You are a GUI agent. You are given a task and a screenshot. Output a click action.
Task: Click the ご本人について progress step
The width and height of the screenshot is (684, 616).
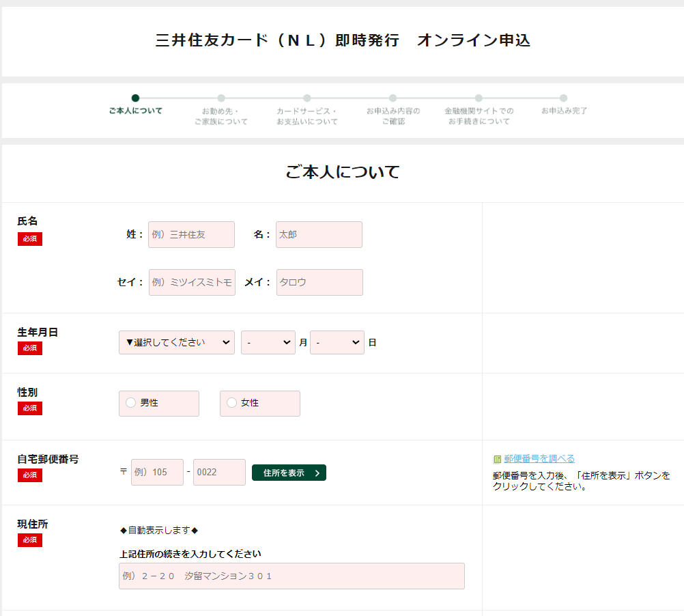136,104
